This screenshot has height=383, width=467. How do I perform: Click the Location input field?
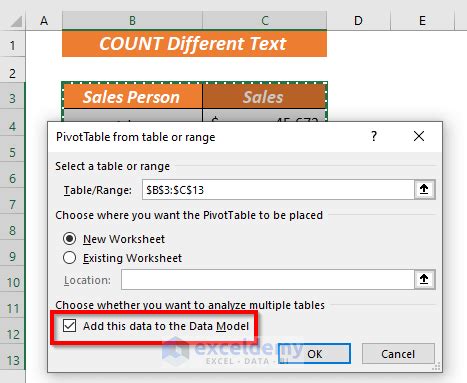pos(268,280)
